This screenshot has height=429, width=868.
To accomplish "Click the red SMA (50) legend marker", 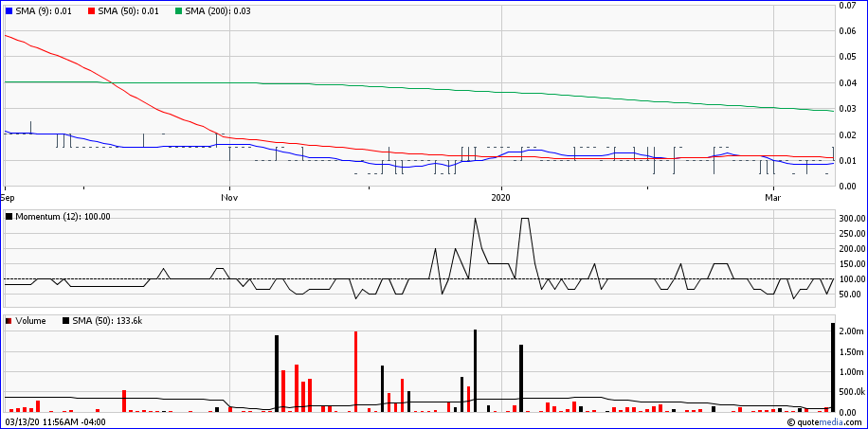I will click(x=92, y=10).
